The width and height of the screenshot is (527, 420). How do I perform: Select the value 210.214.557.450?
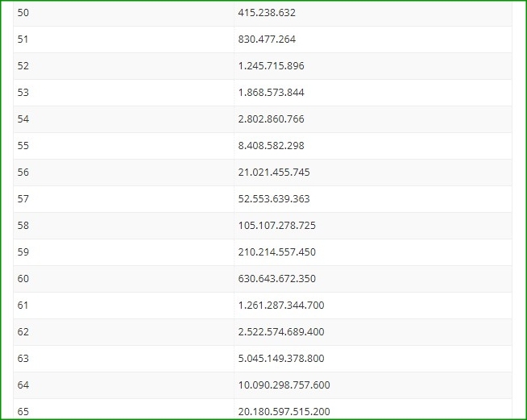[x=276, y=252]
